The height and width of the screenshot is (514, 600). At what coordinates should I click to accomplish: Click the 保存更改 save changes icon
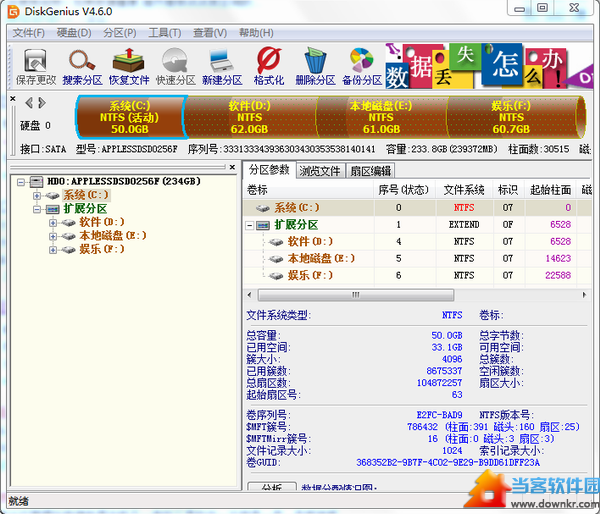(36, 67)
